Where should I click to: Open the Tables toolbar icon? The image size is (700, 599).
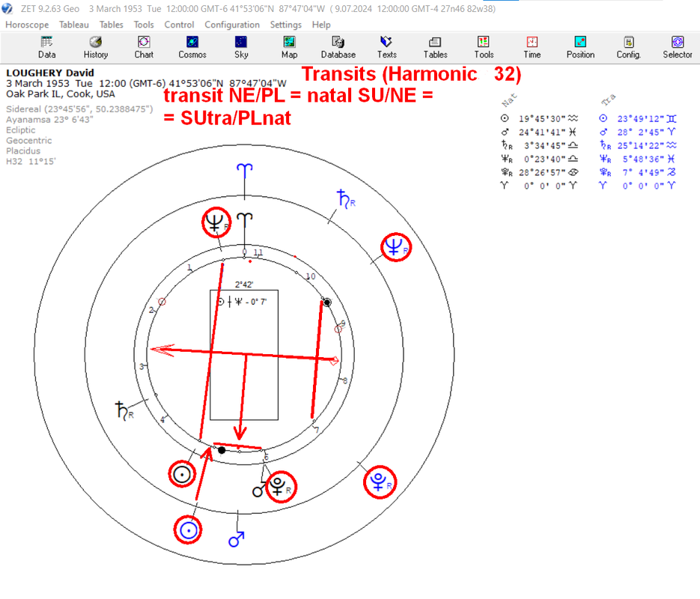coord(435,47)
